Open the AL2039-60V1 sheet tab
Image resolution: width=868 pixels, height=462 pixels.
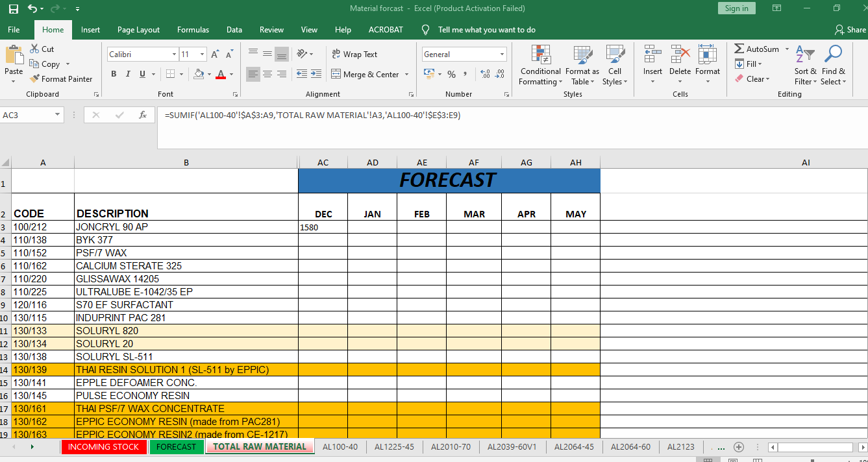click(x=512, y=447)
